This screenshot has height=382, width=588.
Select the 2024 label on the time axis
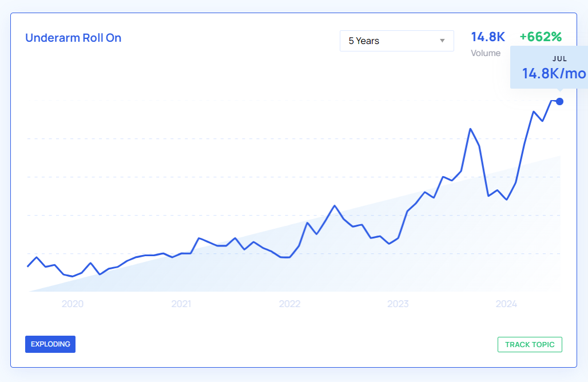coord(506,304)
